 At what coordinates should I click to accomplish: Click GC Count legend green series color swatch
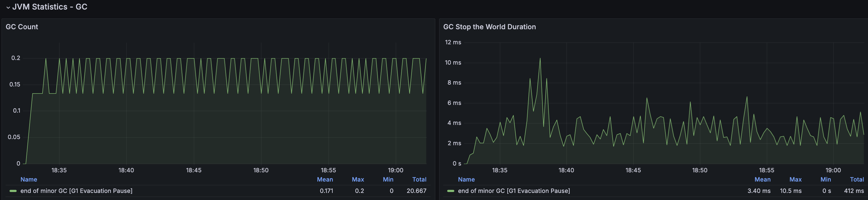13,191
